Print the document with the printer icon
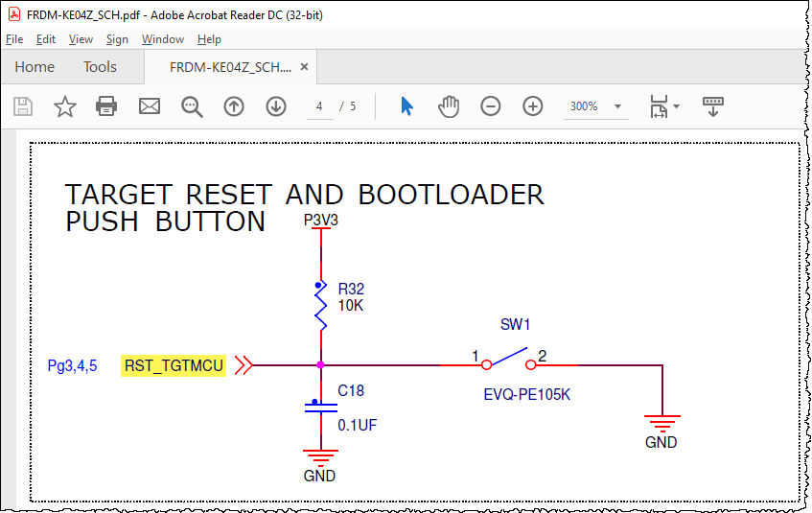 point(106,106)
